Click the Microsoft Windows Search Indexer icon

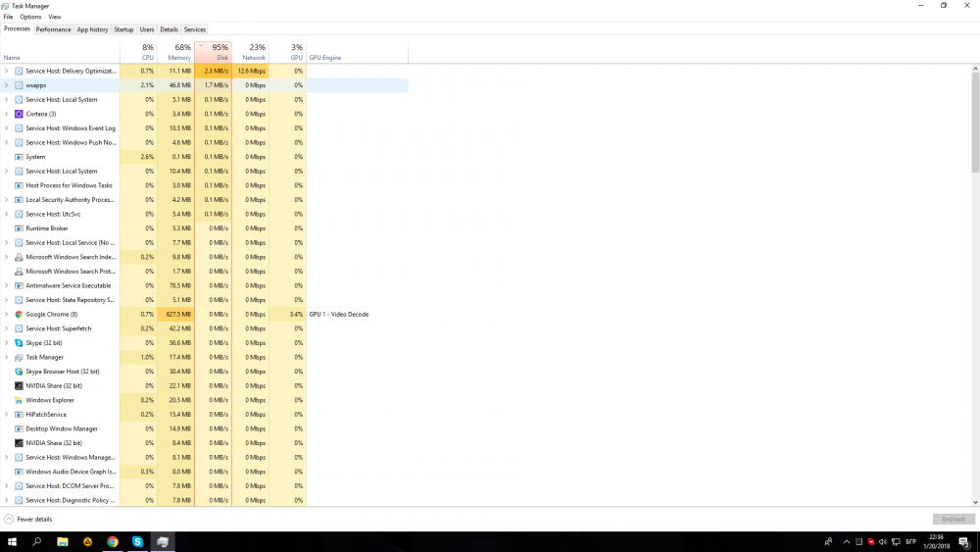(x=19, y=257)
